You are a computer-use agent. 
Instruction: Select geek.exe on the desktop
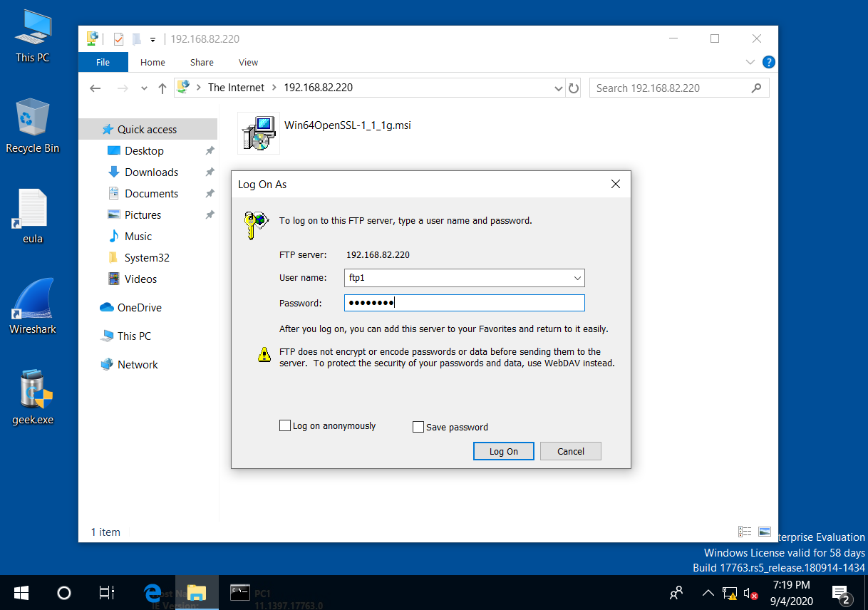tap(33, 398)
